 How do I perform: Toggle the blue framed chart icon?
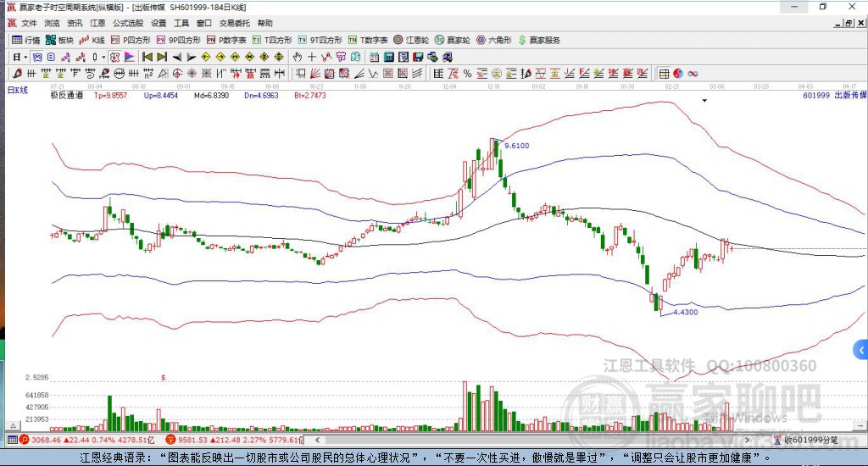[37, 57]
